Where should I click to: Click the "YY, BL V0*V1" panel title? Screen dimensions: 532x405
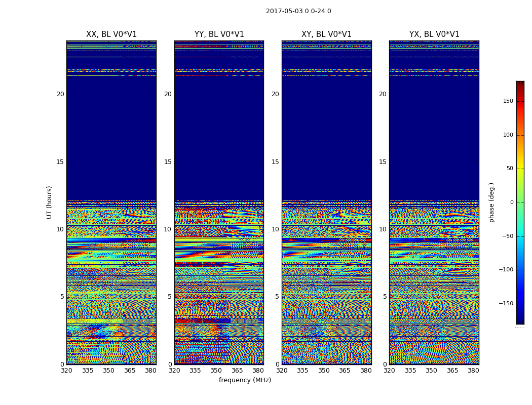pyautogui.click(x=219, y=34)
